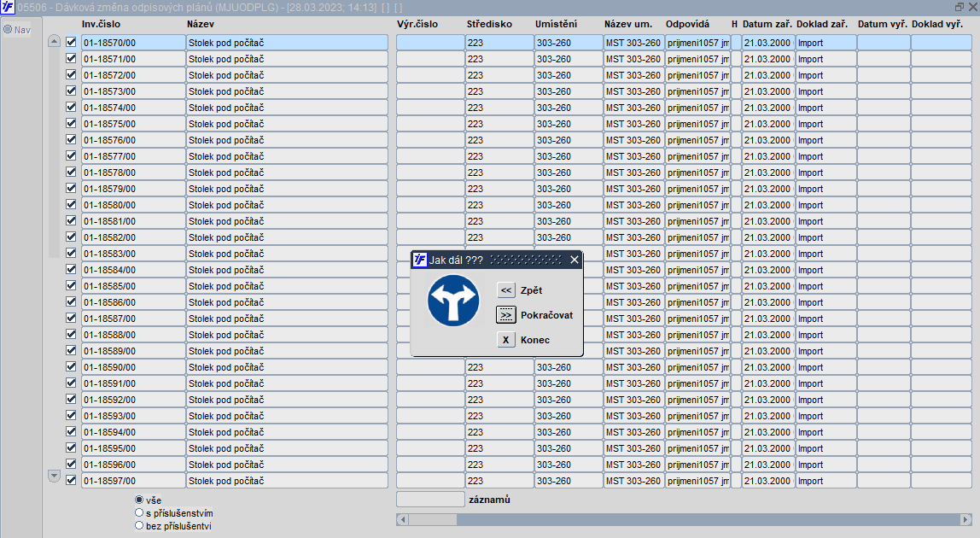This screenshot has height=538, width=980.
Task: Click the Název column header
Action: pos(201,24)
